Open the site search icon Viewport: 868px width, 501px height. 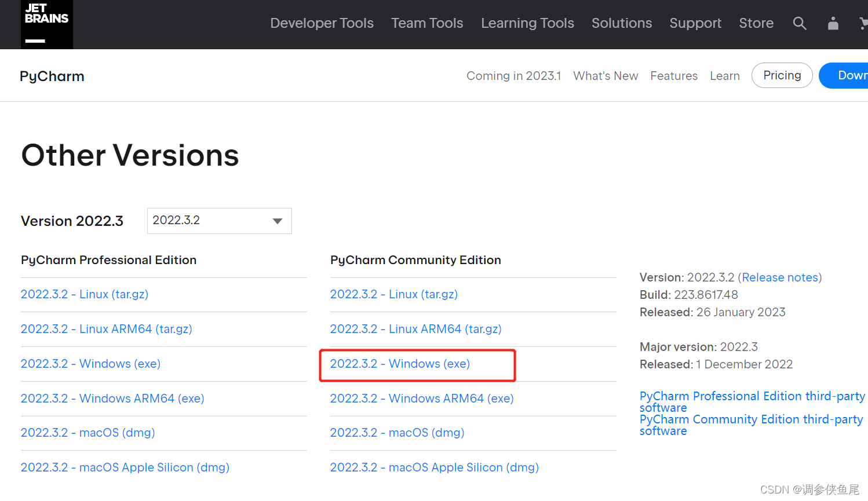click(800, 23)
